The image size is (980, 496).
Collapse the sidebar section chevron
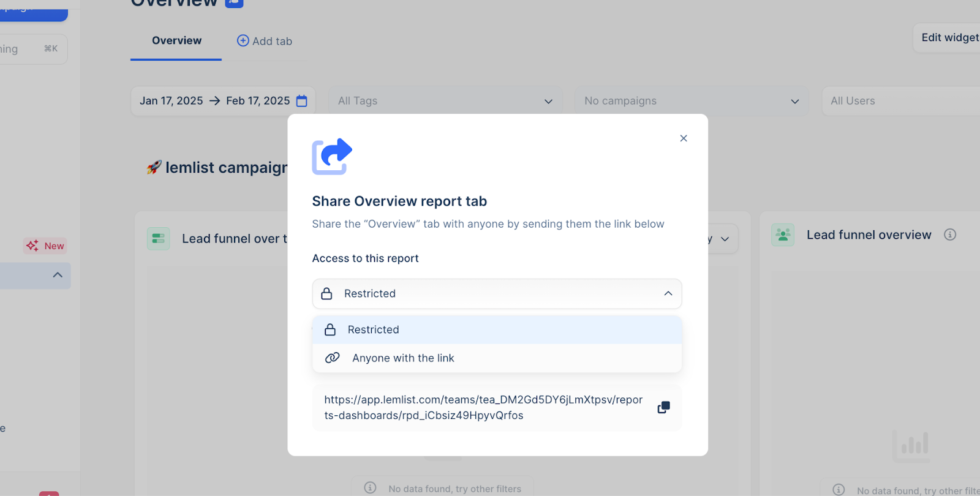pos(58,275)
